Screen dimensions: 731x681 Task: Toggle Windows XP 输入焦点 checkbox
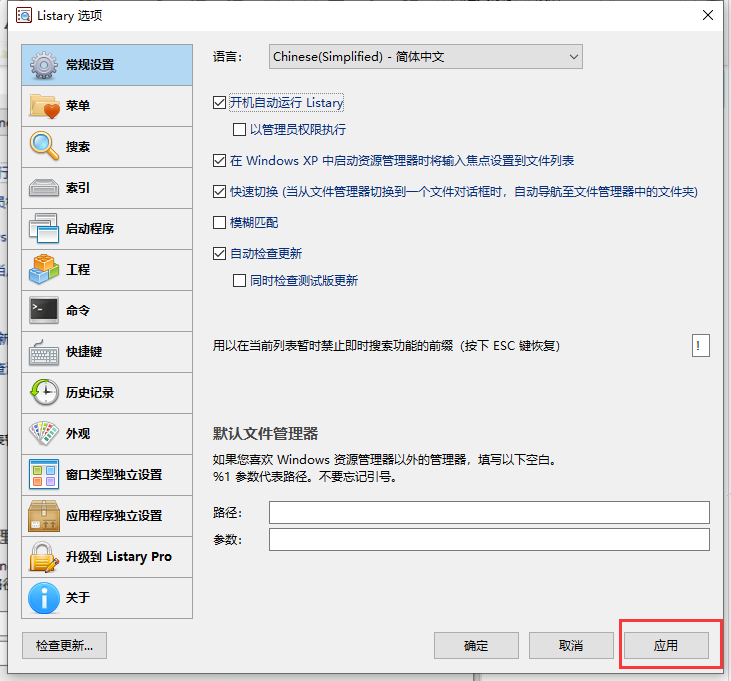coord(220,161)
